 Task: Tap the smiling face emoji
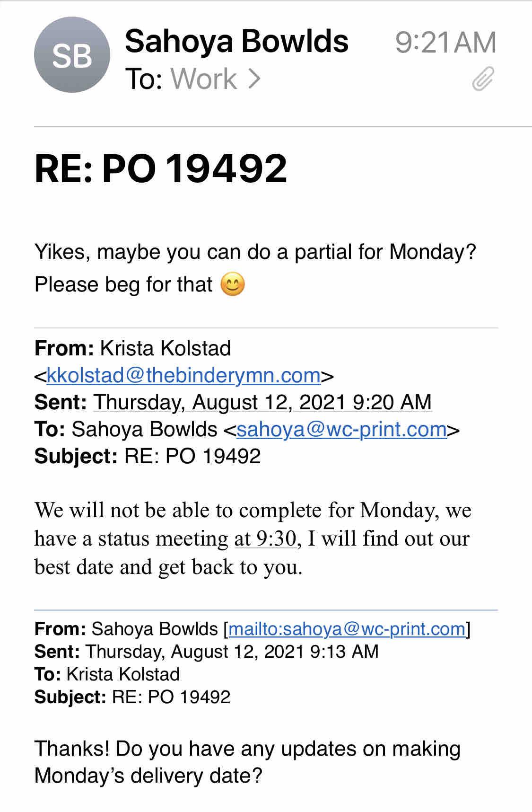233,285
